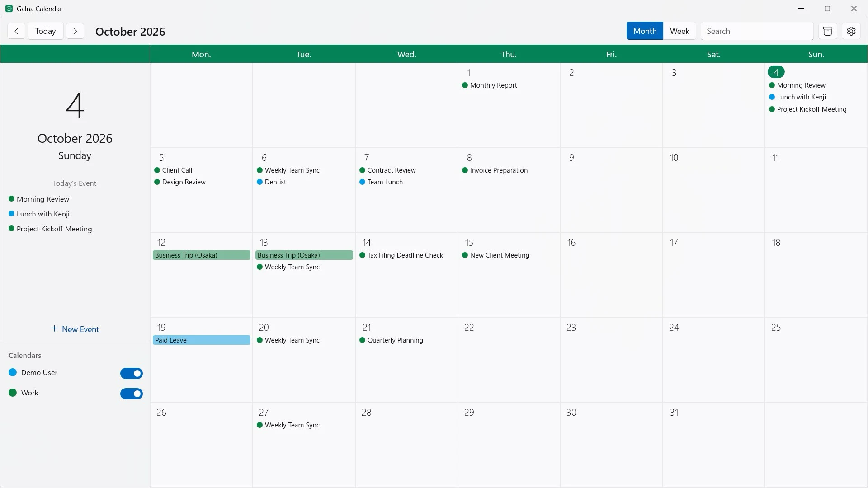868x488 pixels.
Task: Open the Paid Leave bar on October 19
Action: point(201,340)
